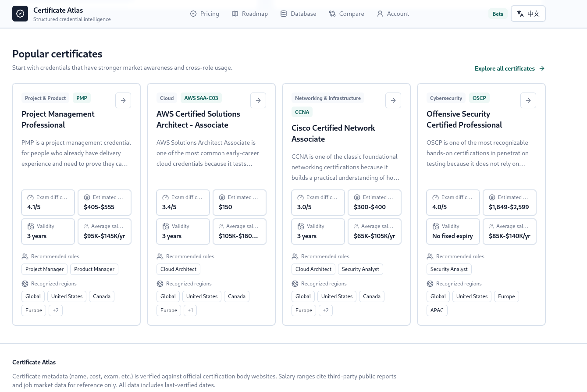Click the Certificate Atlas footer heading

(34, 362)
